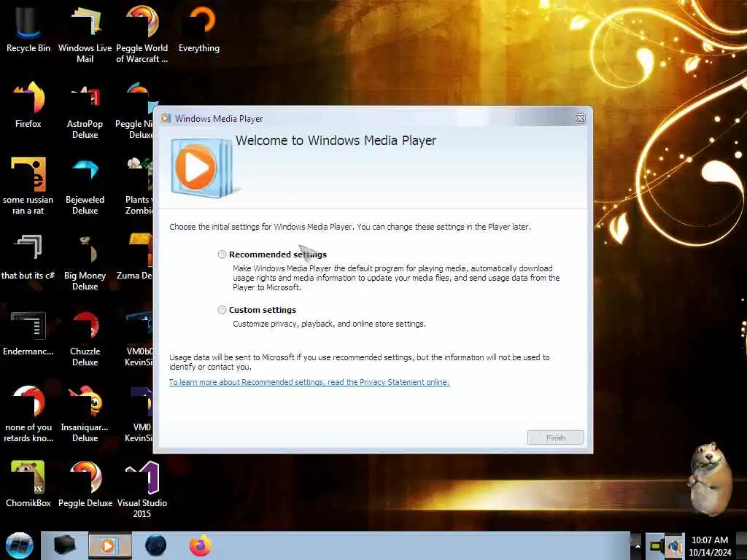Select the Recommended settings radio button
Image resolution: width=747 pixels, height=560 pixels.
pyautogui.click(x=222, y=254)
